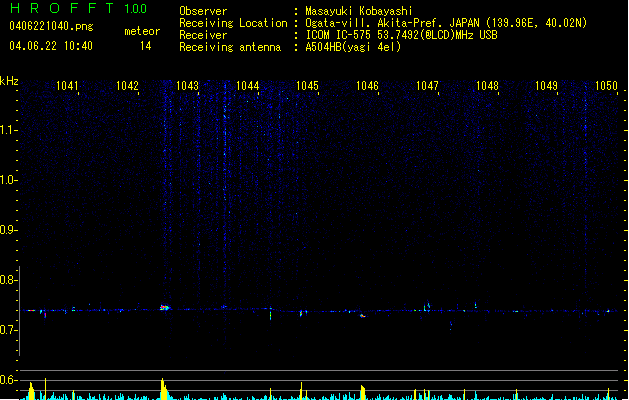Click the 1045 time axis marker
The width and height of the screenshot is (629, 400).
tap(307, 85)
